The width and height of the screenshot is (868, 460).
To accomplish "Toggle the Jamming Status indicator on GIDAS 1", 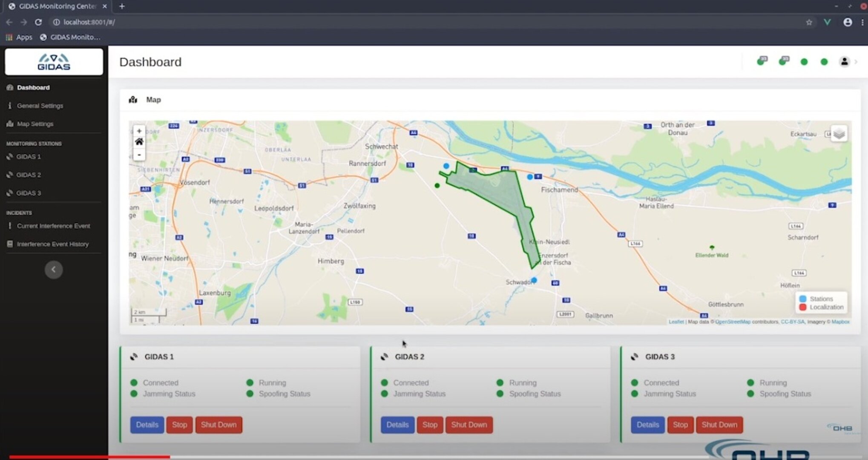I will pos(133,394).
